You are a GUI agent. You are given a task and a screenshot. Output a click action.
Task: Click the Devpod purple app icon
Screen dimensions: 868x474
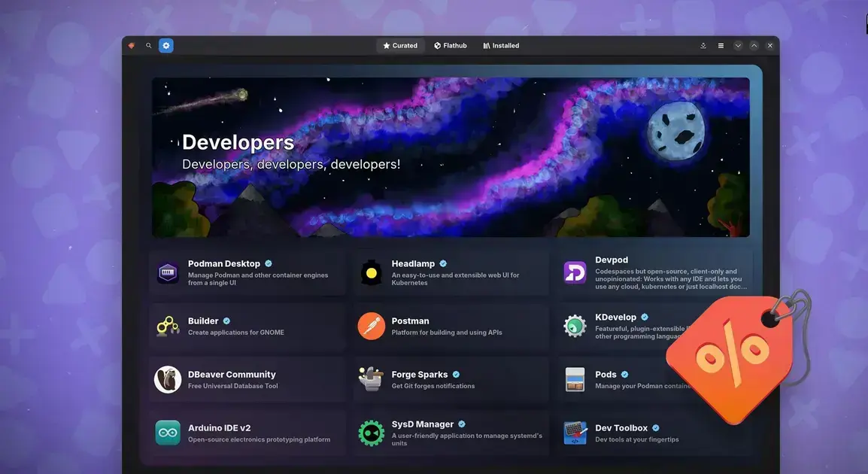click(x=575, y=272)
